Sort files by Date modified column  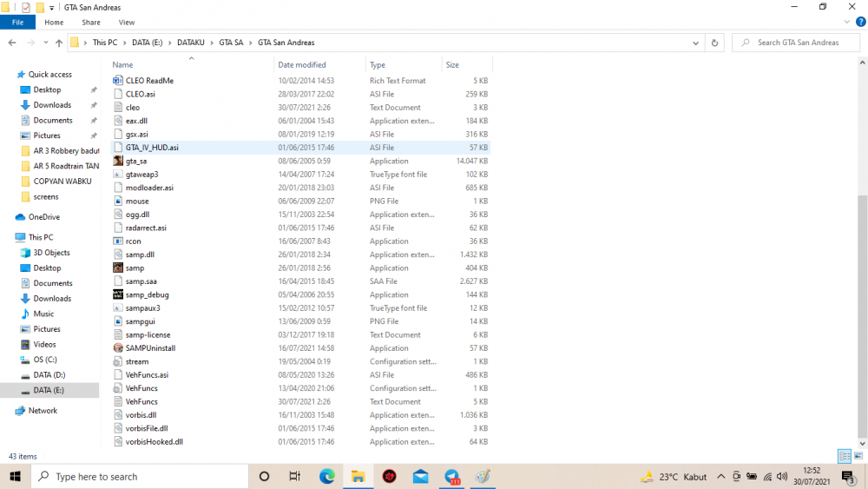click(x=302, y=65)
